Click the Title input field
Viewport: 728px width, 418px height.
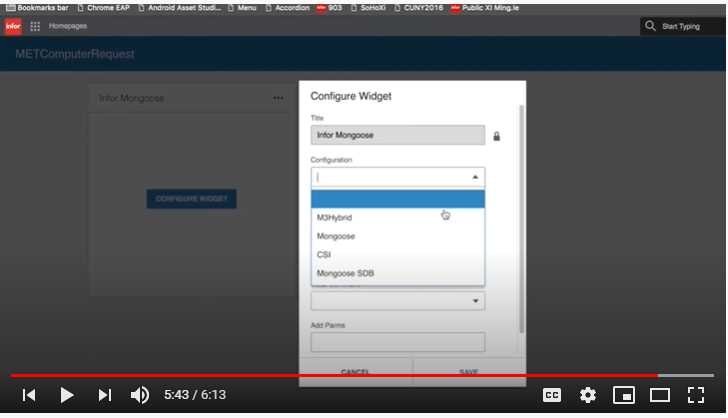tap(398, 135)
